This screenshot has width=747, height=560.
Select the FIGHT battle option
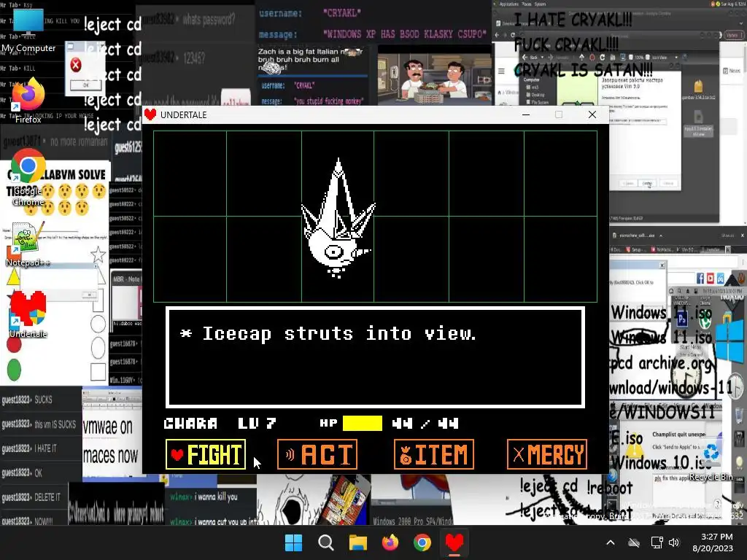coord(206,454)
